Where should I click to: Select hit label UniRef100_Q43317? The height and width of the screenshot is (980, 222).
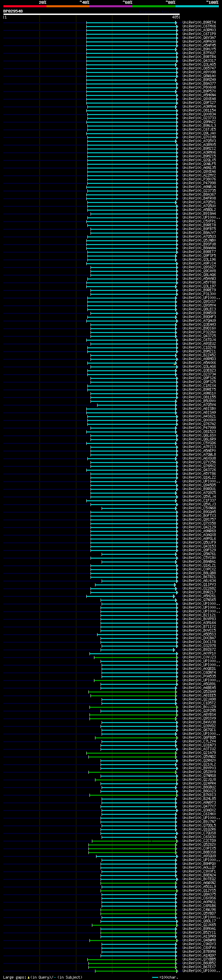coord(199,60)
